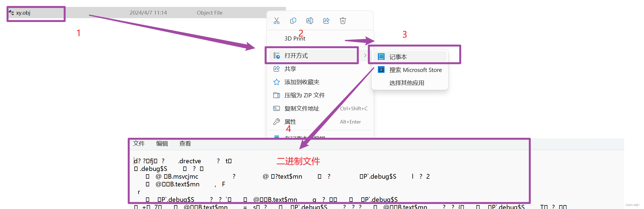Image resolution: width=644 pixels, height=209 pixels.
Task: Open 属性 from the context menu
Action: coord(290,122)
